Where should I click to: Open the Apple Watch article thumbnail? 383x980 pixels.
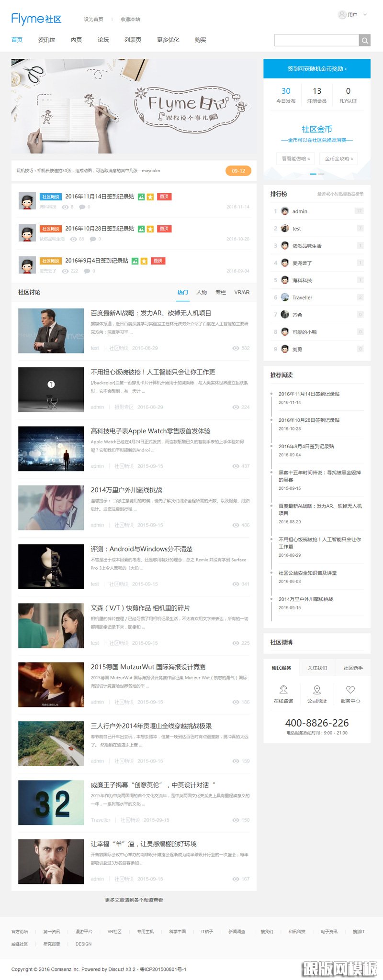[x=51, y=449]
